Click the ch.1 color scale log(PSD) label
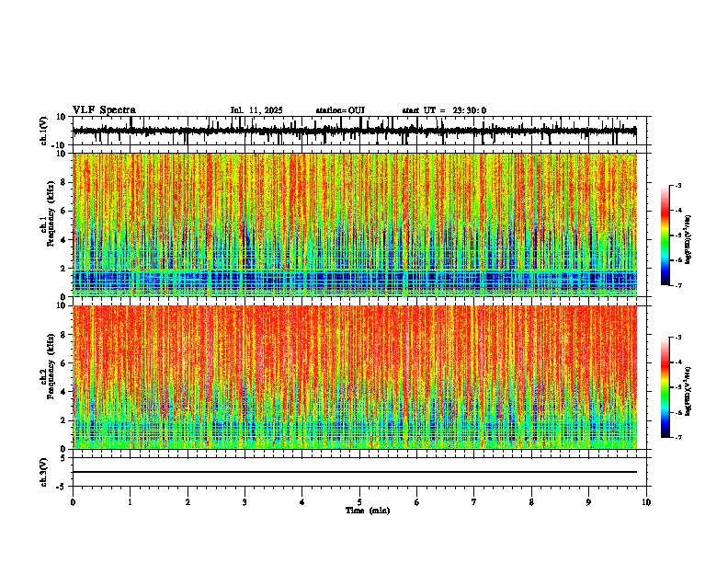This screenshot has width=728, height=563. tap(688, 240)
